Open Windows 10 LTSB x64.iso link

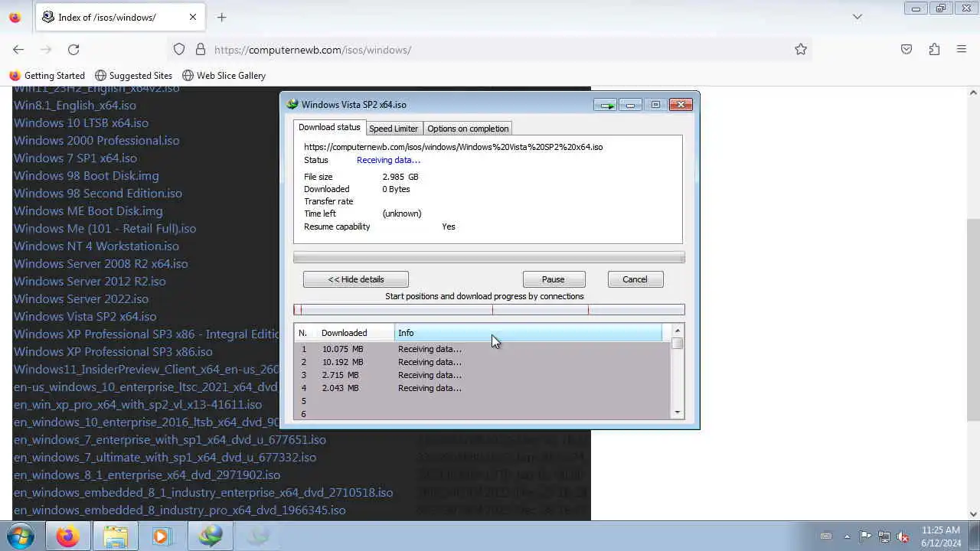click(81, 123)
